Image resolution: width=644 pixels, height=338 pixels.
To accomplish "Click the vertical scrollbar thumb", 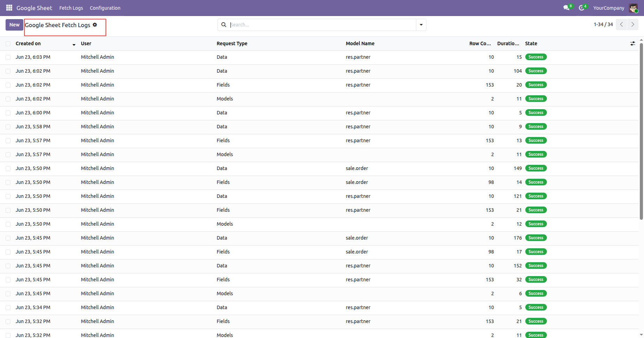I will [x=641, y=131].
